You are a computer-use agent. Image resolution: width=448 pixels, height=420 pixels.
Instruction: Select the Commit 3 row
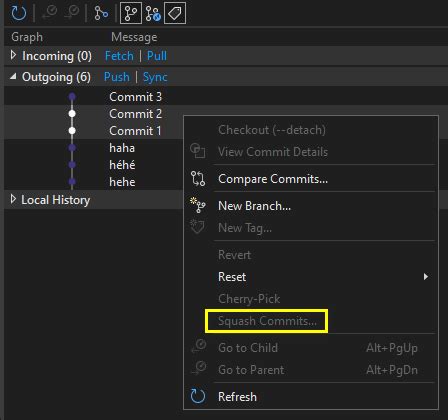[x=226, y=97]
